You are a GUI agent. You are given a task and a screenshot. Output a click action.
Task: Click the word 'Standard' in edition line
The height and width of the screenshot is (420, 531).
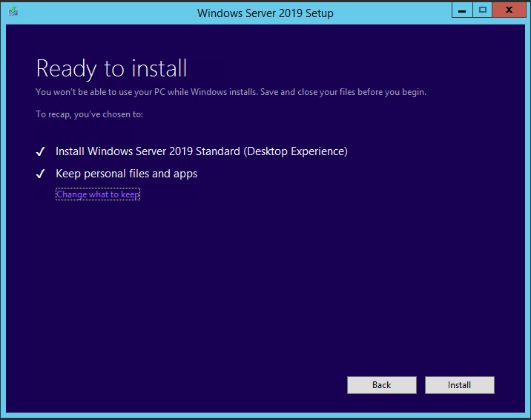tap(218, 151)
